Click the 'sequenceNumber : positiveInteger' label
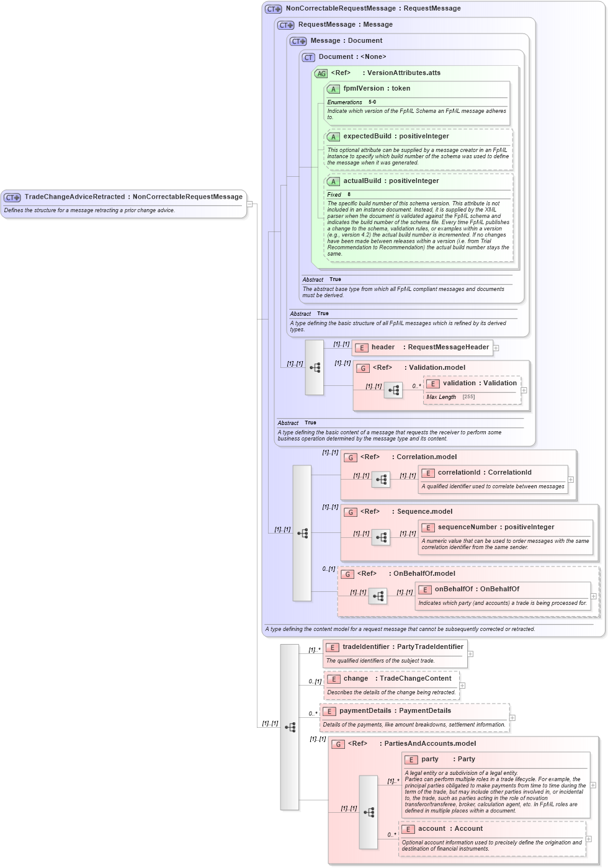The width and height of the screenshot is (608, 868). pos(496,527)
